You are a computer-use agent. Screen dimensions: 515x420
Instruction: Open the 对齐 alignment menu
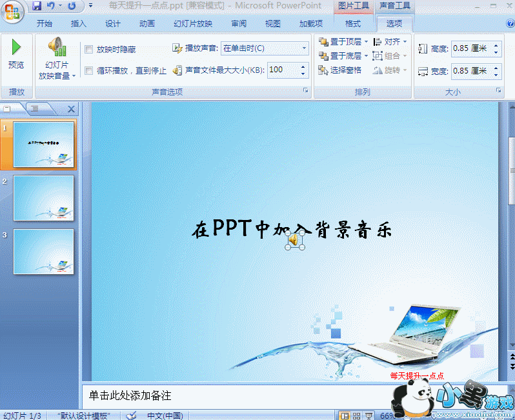390,42
